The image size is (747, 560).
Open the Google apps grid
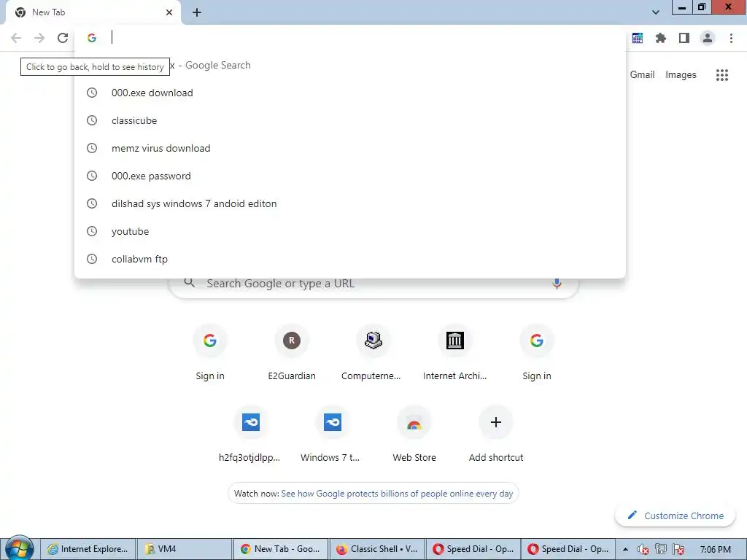click(722, 75)
